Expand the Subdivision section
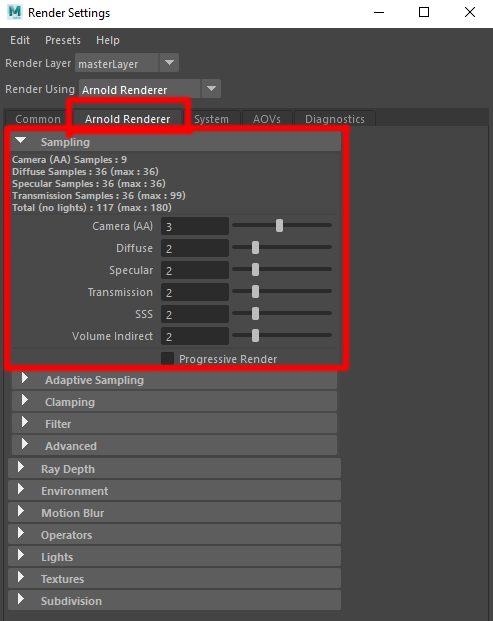The image size is (493, 621). point(21,599)
